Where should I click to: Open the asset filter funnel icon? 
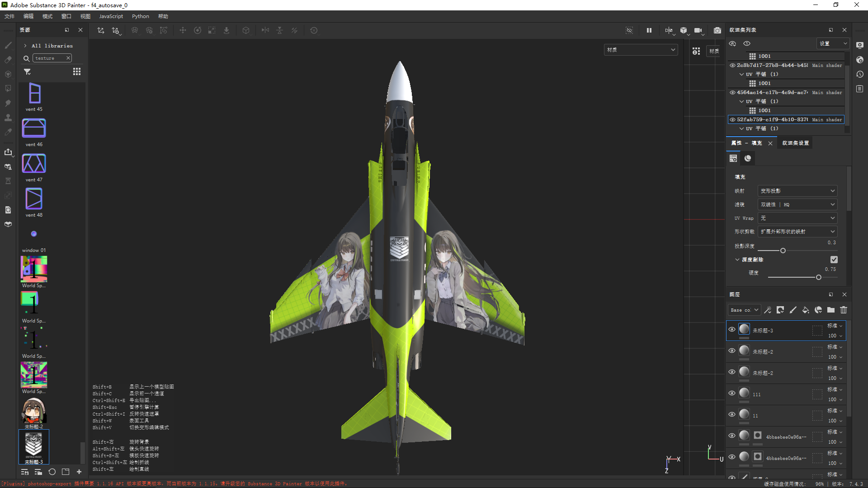[x=27, y=72]
